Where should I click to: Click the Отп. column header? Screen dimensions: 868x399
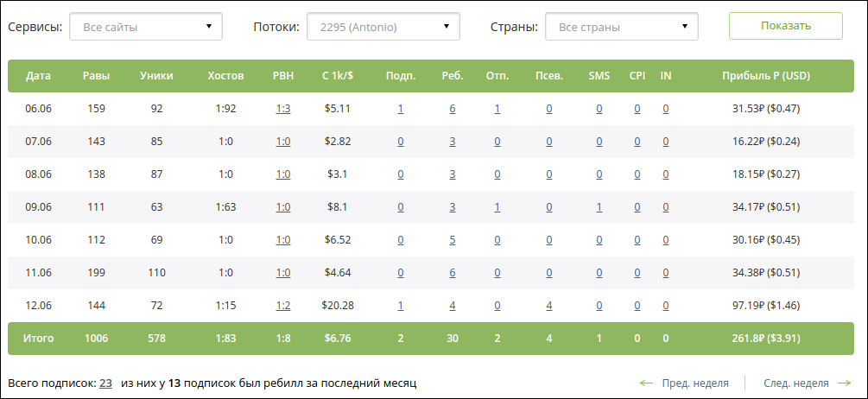pos(497,76)
